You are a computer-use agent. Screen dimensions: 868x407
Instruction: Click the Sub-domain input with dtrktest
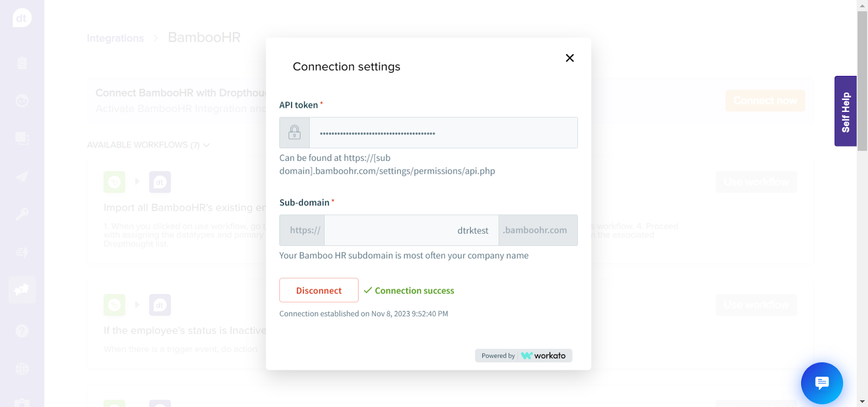[x=411, y=230]
